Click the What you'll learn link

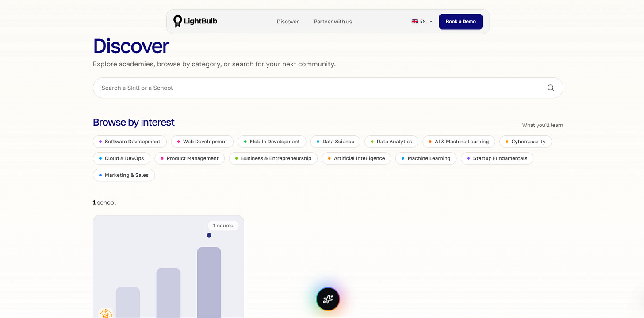[x=542, y=125]
